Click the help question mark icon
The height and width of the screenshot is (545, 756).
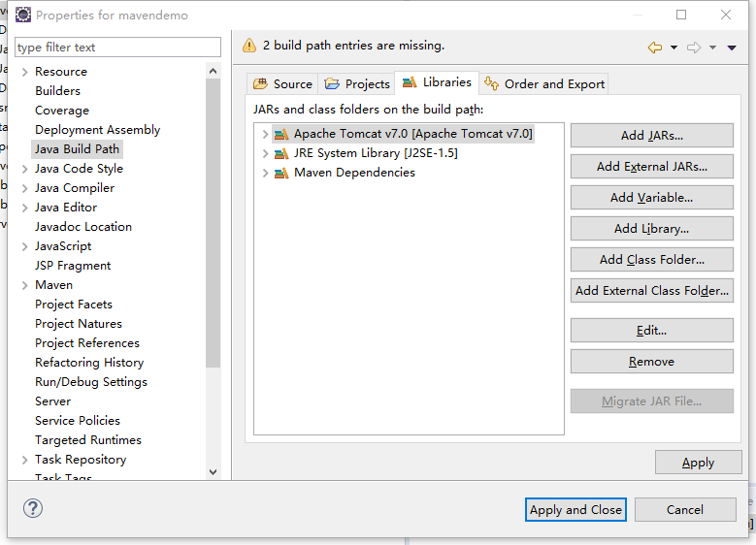point(33,508)
